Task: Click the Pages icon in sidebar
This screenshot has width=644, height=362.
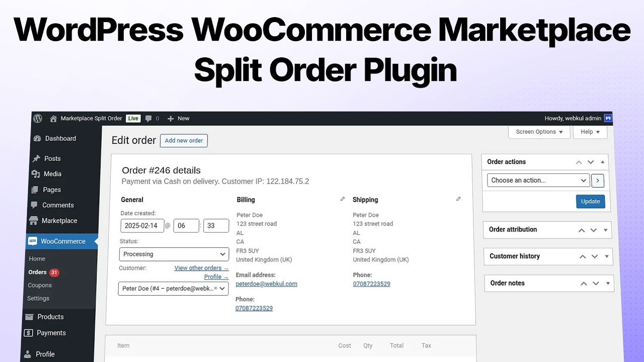Action: click(35, 190)
